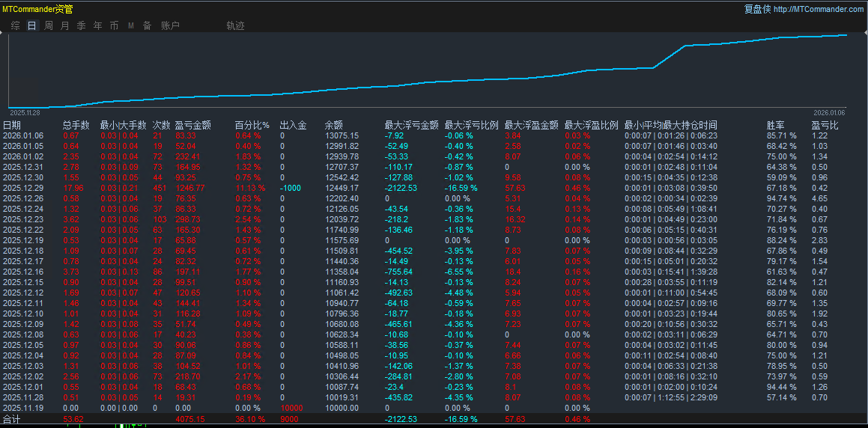
Task: Click win rate 94.74 %
Action: pyautogui.click(x=781, y=198)
